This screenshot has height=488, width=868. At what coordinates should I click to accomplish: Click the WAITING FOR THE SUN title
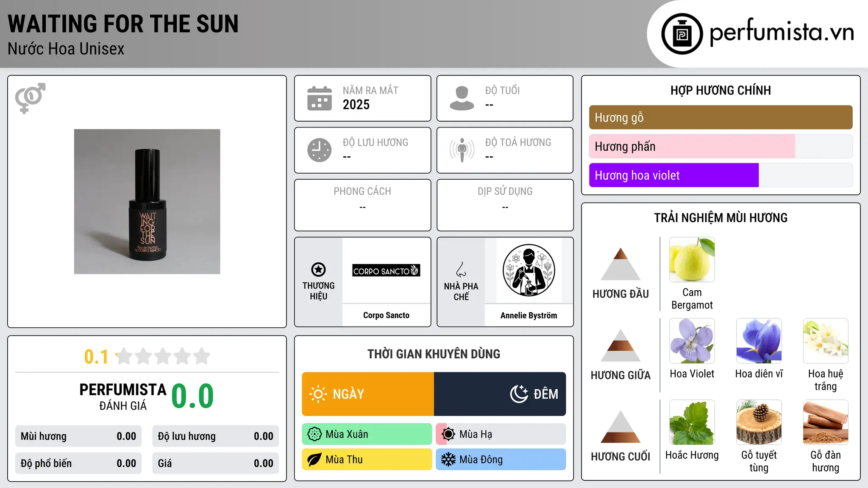tap(123, 24)
